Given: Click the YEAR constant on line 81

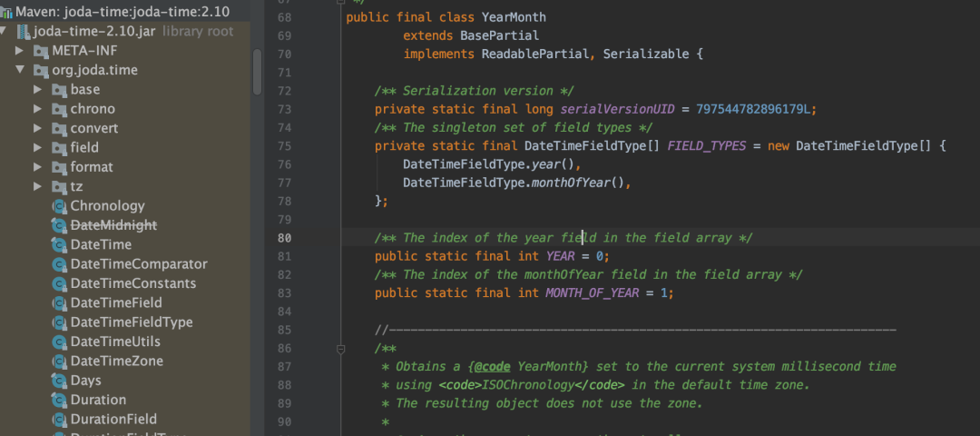Looking at the screenshot, I should 561,256.
